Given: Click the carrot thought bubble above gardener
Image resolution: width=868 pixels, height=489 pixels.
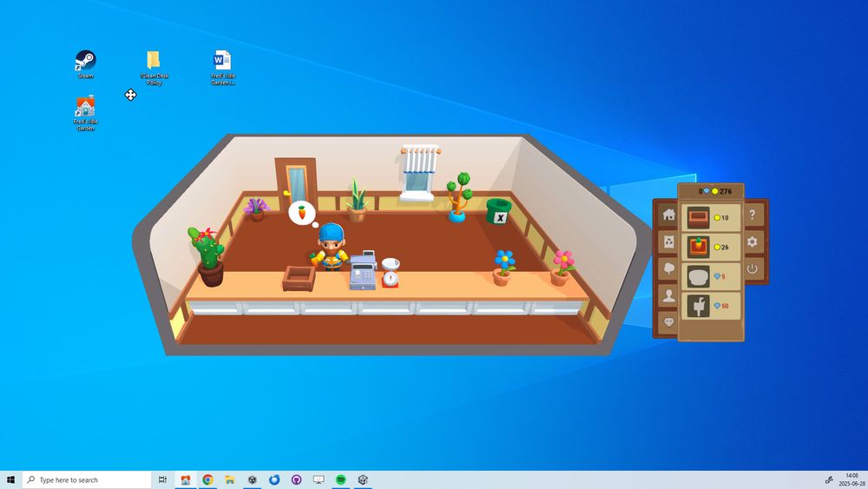Looking at the screenshot, I should (302, 213).
